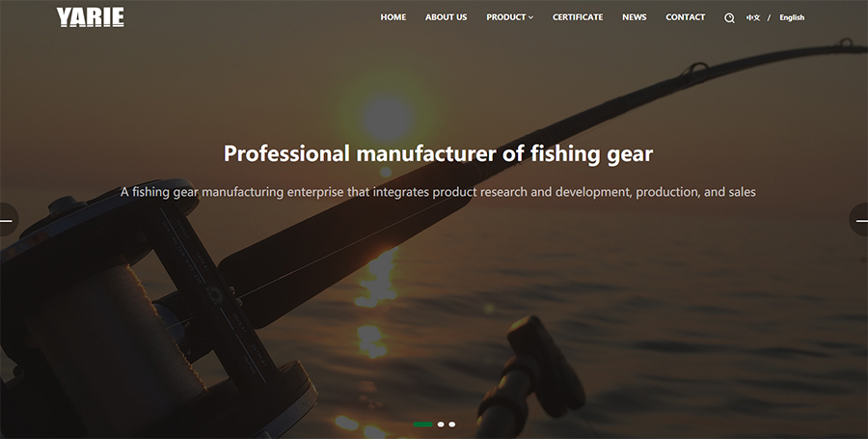
Task: Open the NEWS section
Action: (635, 17)
